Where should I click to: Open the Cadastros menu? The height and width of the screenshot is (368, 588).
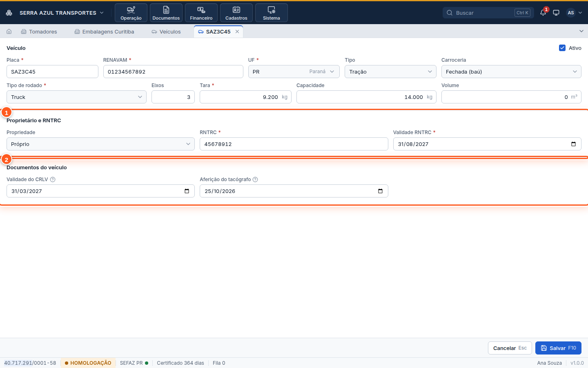pyautogui.click(x=236, y=13)
